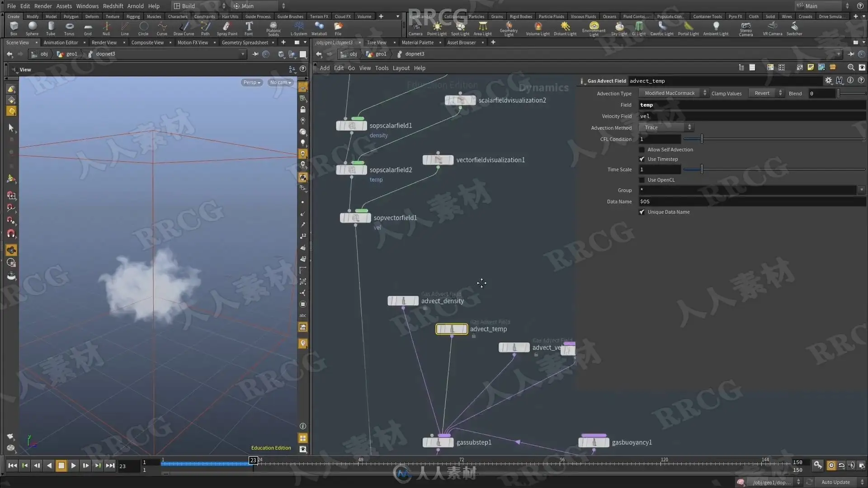Add a VR Camera from the shelf

point(773,28)
